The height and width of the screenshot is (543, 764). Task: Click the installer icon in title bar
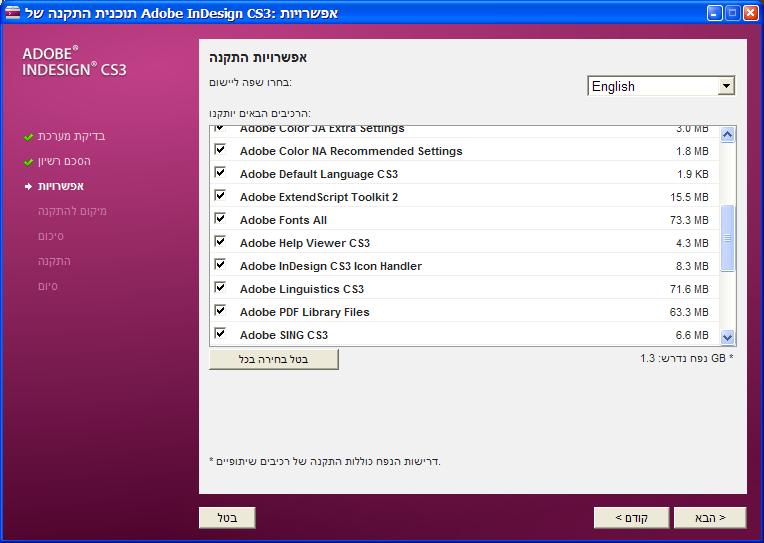click(x=12, y=13)
